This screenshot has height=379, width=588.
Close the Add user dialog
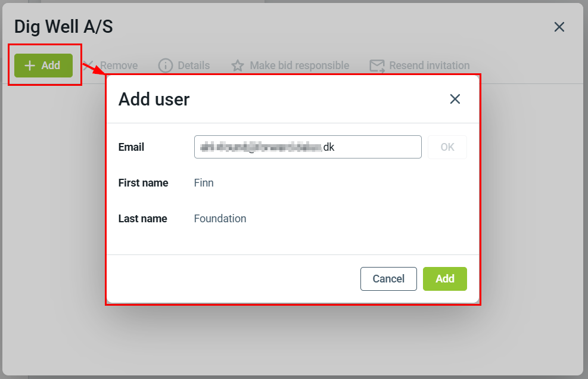pos(455,99)
